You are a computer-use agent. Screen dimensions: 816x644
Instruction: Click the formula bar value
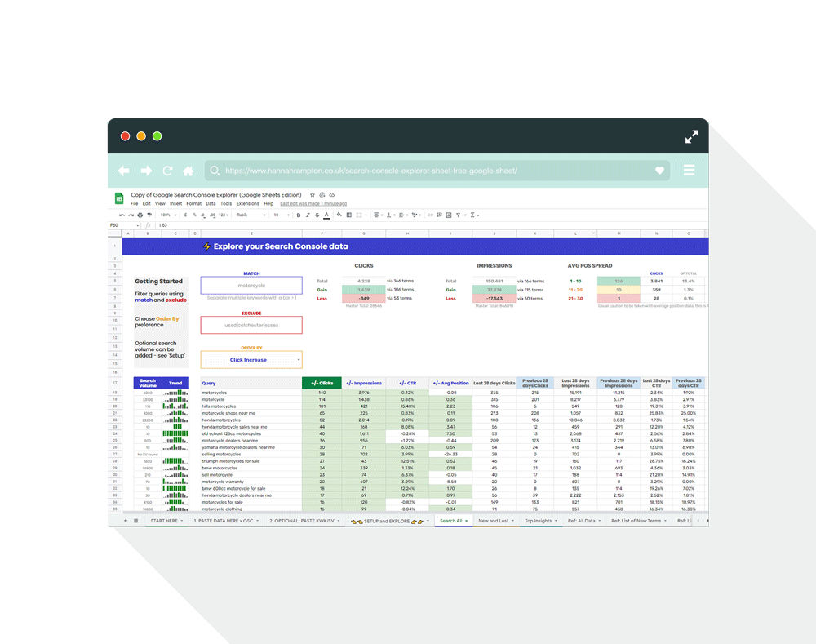(163, 225)
